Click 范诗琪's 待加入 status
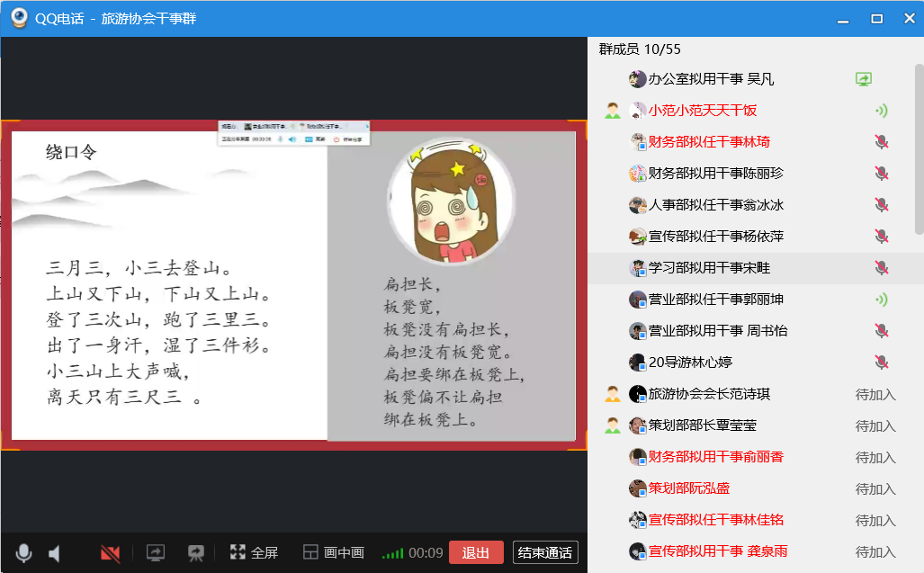 (875, 394)
